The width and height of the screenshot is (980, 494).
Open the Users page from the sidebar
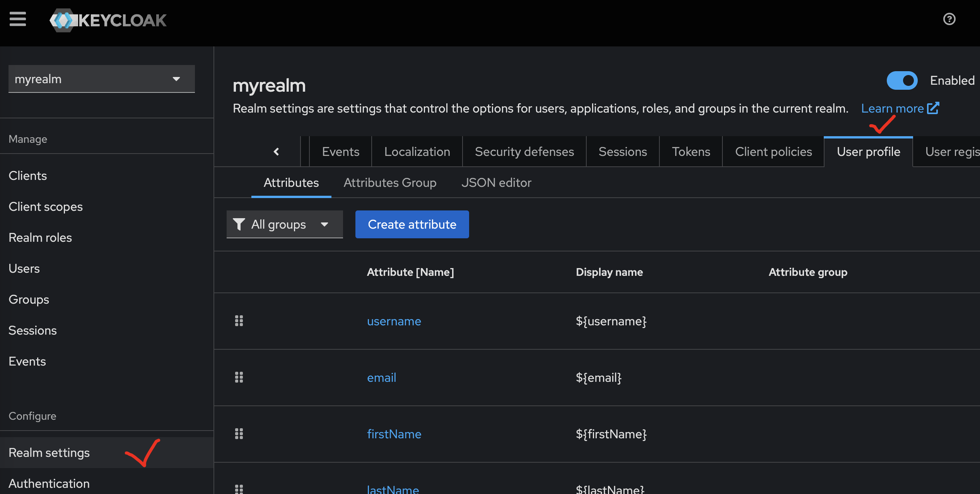click(24, 268)
